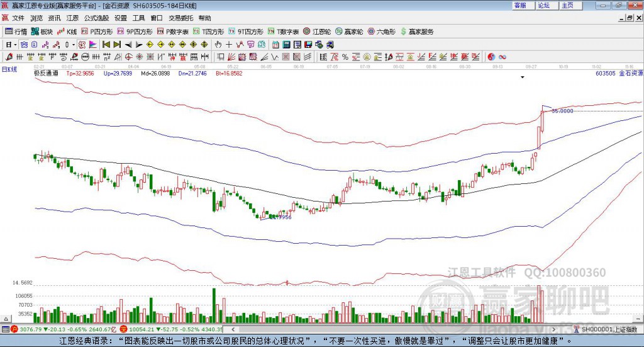The height and width of the screenshot is (347, 644).
Task: Select the zigzag wave line tool
Action: click(x=275, y=57)
